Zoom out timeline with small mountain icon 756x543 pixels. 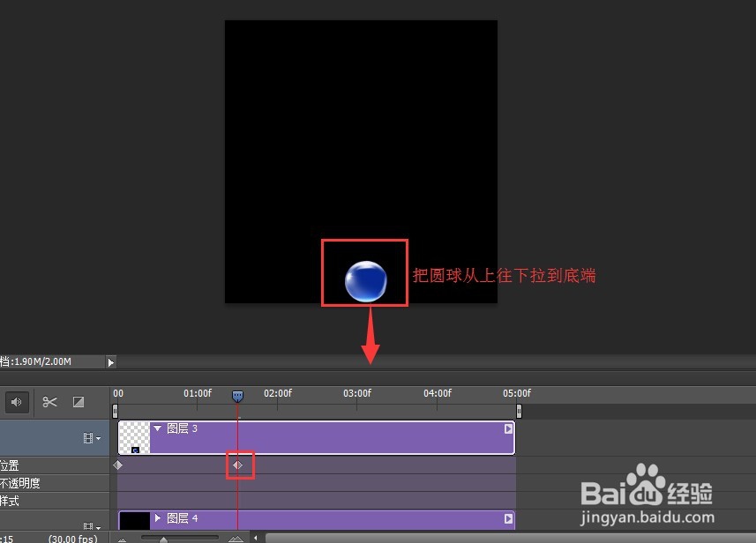121,537
